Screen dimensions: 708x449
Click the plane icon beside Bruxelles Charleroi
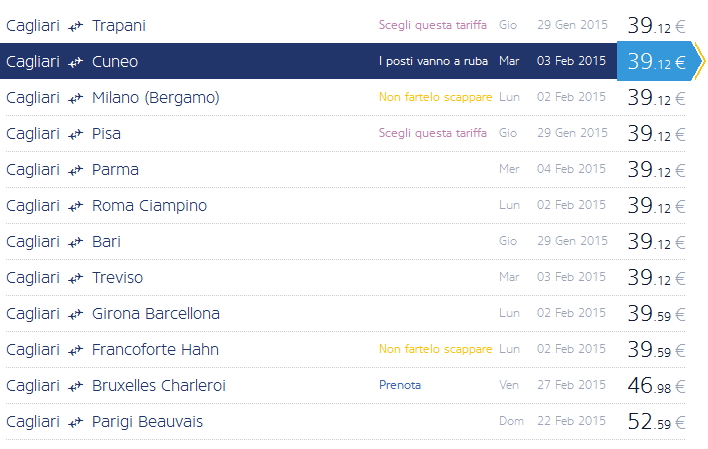click(x=75, y=386)
